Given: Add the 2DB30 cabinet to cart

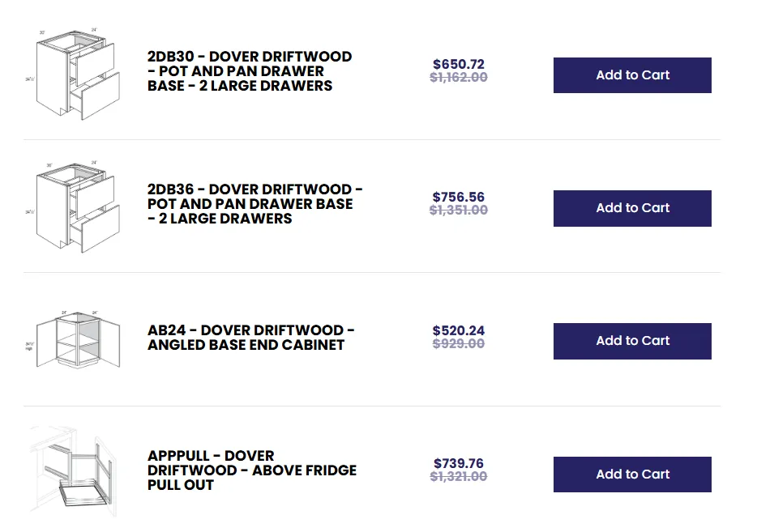Looking at the screenshot, I should (632, 75).
